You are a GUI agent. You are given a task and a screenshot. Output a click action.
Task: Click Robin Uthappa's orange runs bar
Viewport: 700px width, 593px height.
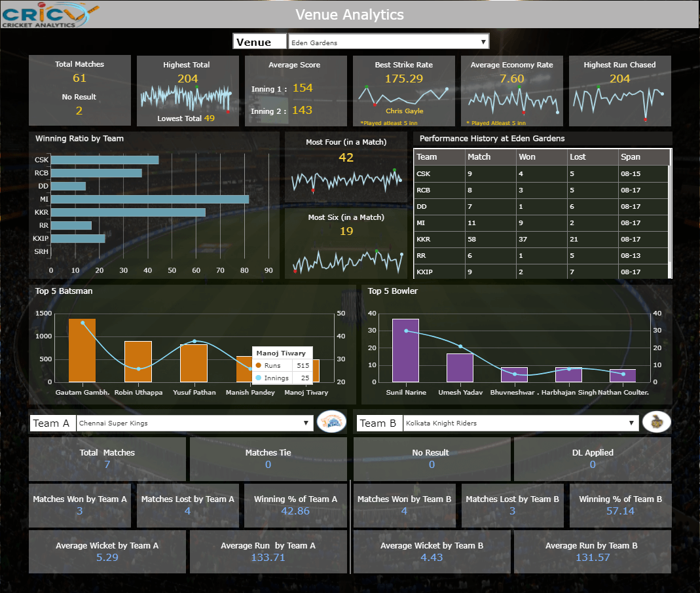[x=138, y=361]
